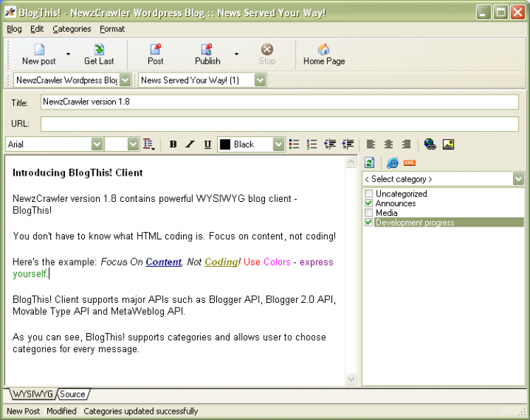Viewport: 530px width, 420px height.
Task: Click the Bold formatting icon
Action: click(x=173, y=145)
